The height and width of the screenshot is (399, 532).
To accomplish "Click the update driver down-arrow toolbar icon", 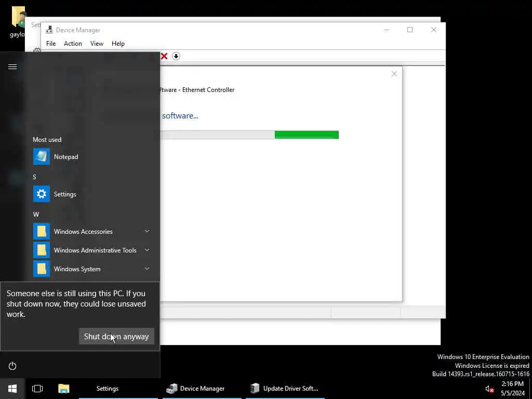I will (176, 56).
